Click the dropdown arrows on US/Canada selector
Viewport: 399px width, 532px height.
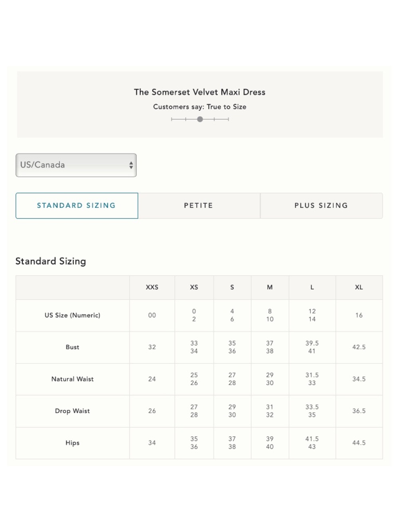coord(131,165)
